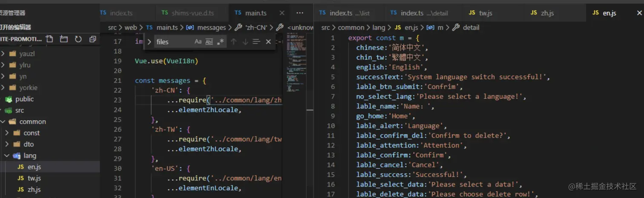
Task: Enable Find in Selection in the find widget
Action: [256, 42]
